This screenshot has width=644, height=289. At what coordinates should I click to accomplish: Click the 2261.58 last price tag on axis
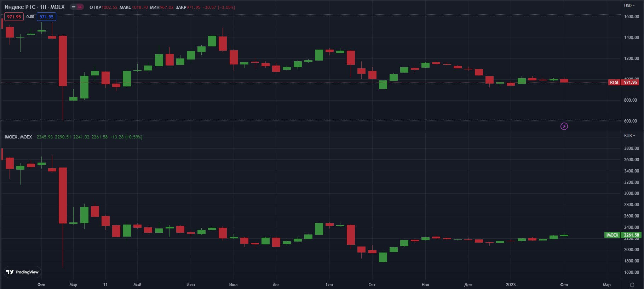point(631,235)
